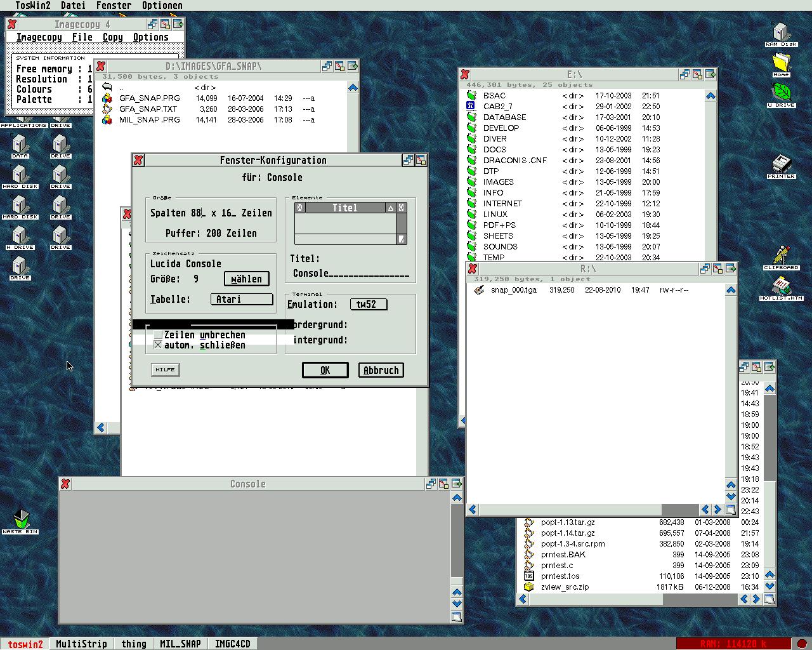Screen dimensions: 812x650
Task: Uncheck autom. schließen checkbox
Action: 158,345
